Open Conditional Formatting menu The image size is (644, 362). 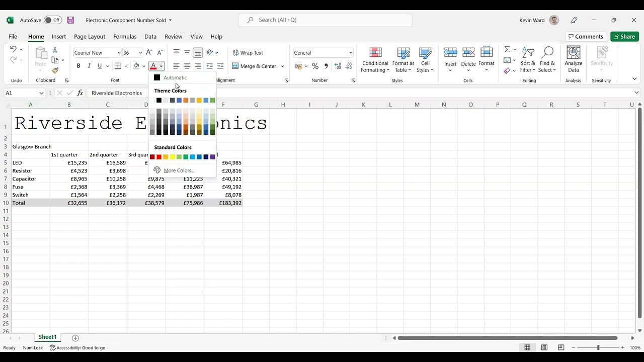click(375, 59)
